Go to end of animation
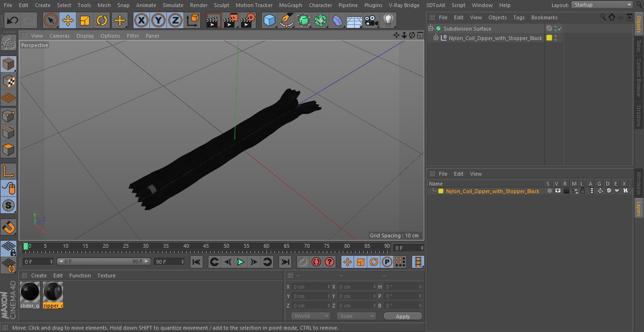Image resolution: width=644 pixels, height=332 pixels. pyautogui.click(x=285, y=262)
